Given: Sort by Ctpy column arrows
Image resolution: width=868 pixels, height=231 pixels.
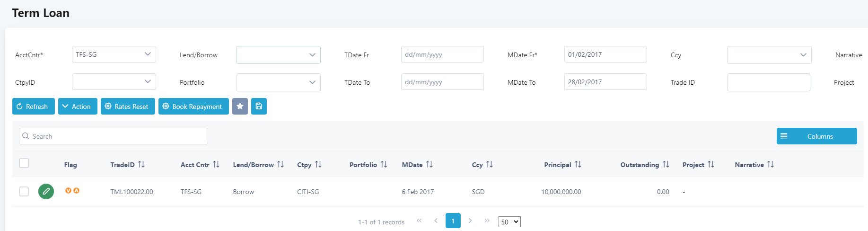Looking at the screenshot, I should 318,165.
